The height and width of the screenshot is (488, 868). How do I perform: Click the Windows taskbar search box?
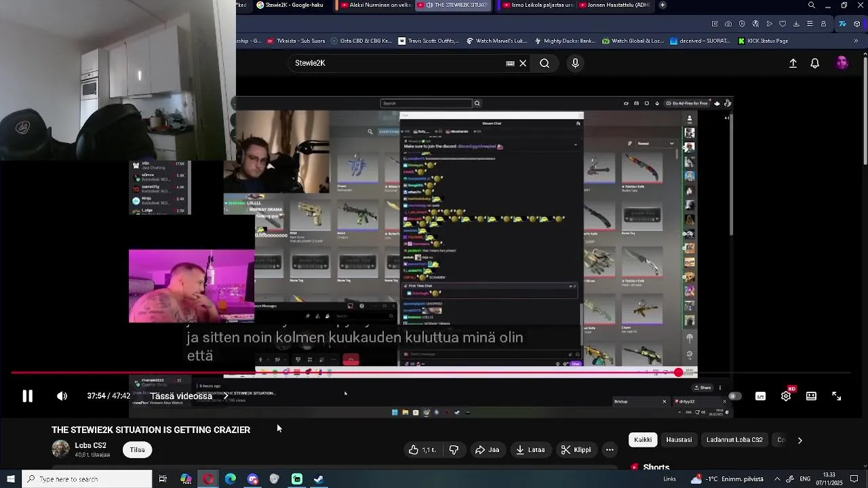tap(87, 479)
